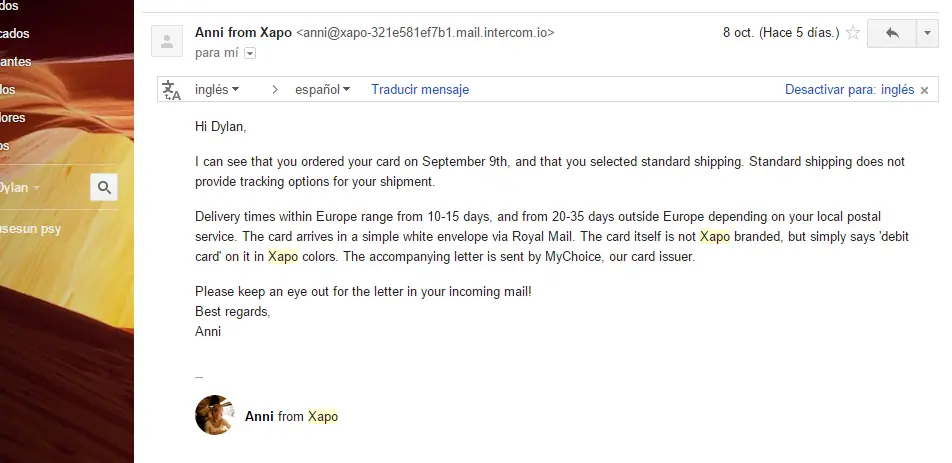
Task: Click the Traducir mensaje link
Action: click(420, 89)
